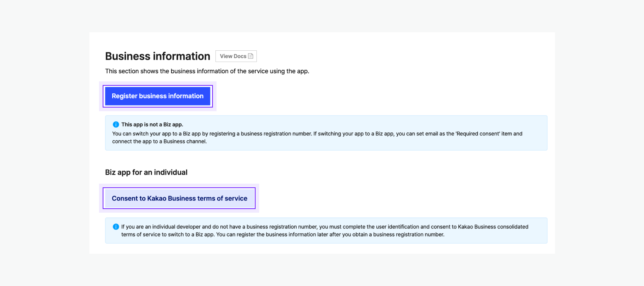Click 'business registration number' in the first notice
Viewport: 644px width, 286px height.
pos(276,134)
